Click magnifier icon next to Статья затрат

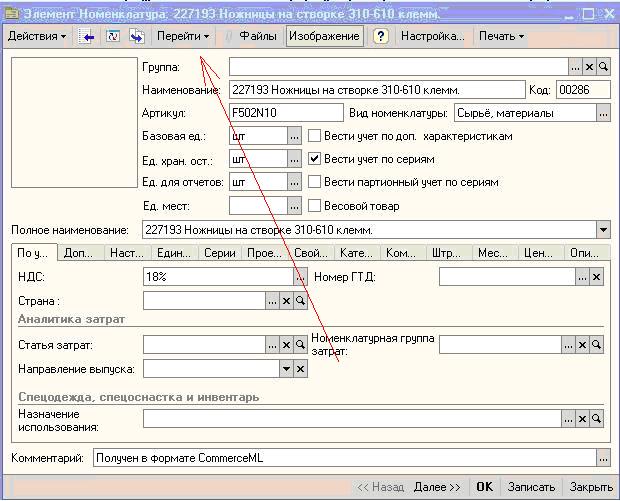pos(299,345)
